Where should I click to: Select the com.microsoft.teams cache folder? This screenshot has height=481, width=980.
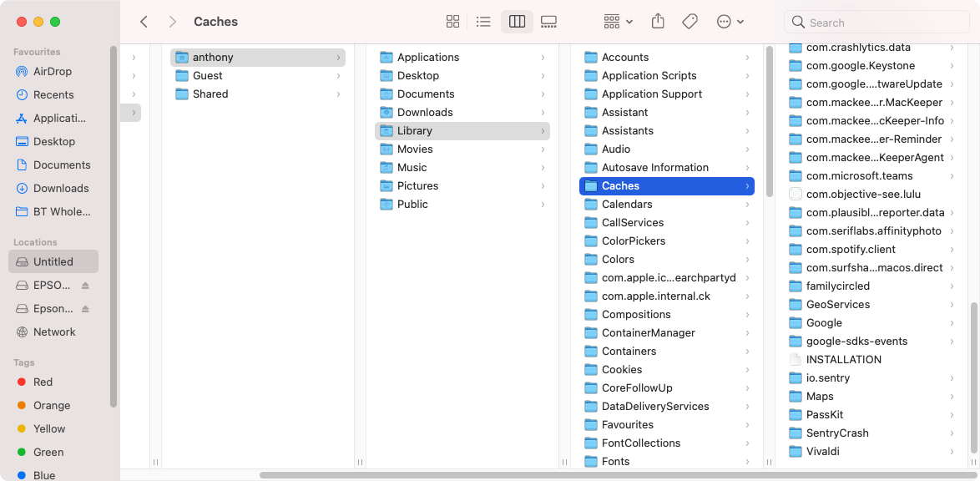click(871, 175)
